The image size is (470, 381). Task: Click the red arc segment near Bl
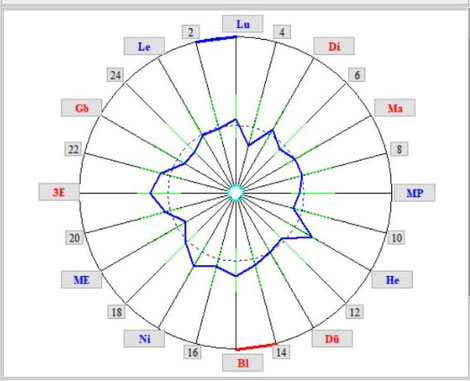pos(256,347)
